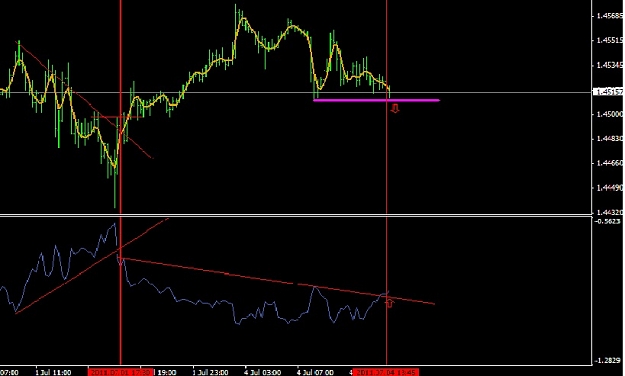
Task: Click the price axis value 1.44490
Action: (x=609, y=187)
